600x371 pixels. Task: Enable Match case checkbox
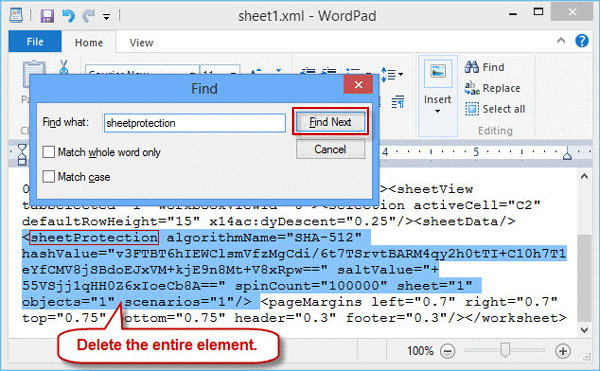pyautogui.click(x=49, y=177)
